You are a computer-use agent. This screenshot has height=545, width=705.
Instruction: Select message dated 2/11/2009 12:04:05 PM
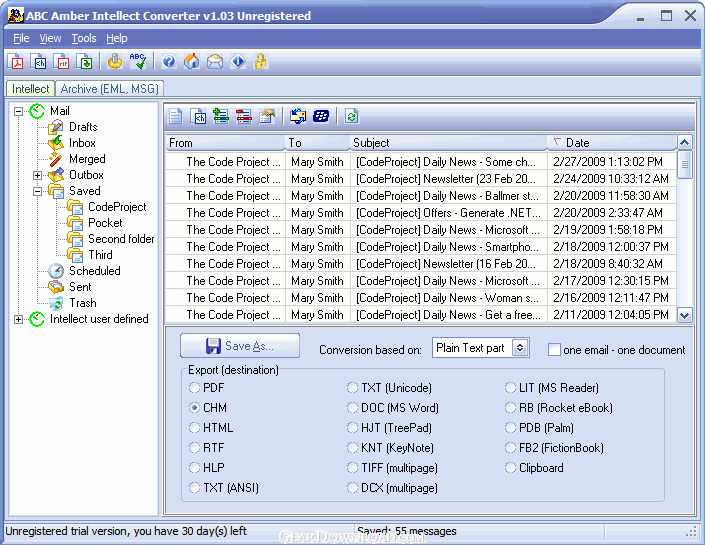tap(421, 315)
